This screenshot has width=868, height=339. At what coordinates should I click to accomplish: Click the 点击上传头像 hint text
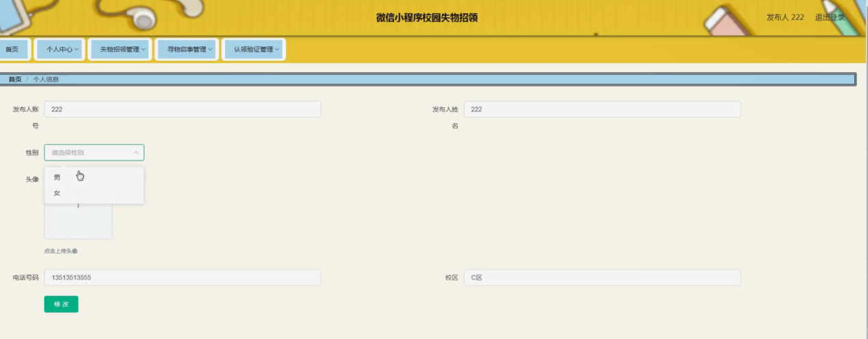point(61,251)
